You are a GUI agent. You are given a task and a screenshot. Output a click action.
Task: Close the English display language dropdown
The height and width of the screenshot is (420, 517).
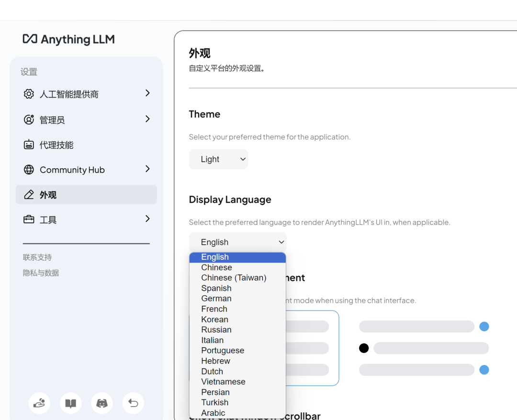tap(237, 242)
